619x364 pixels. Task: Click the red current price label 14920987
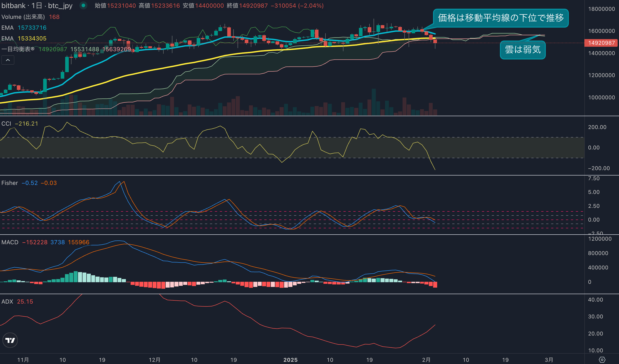point(601,43)
